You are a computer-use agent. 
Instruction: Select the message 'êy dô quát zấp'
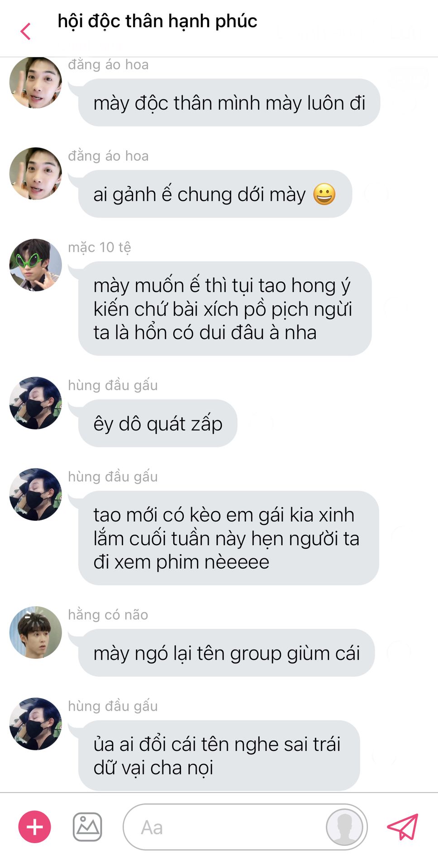click(x=157, y=423)
